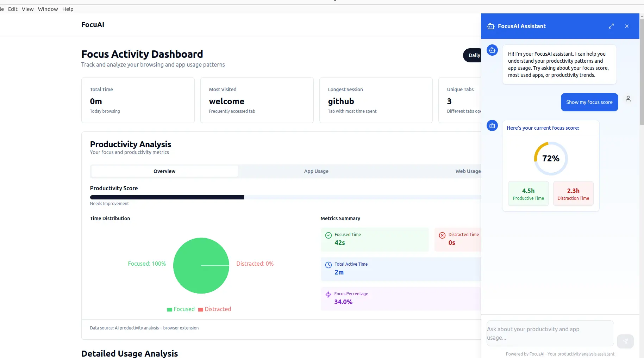Click the lightning icon on Focus Percentage

(328, 295)
